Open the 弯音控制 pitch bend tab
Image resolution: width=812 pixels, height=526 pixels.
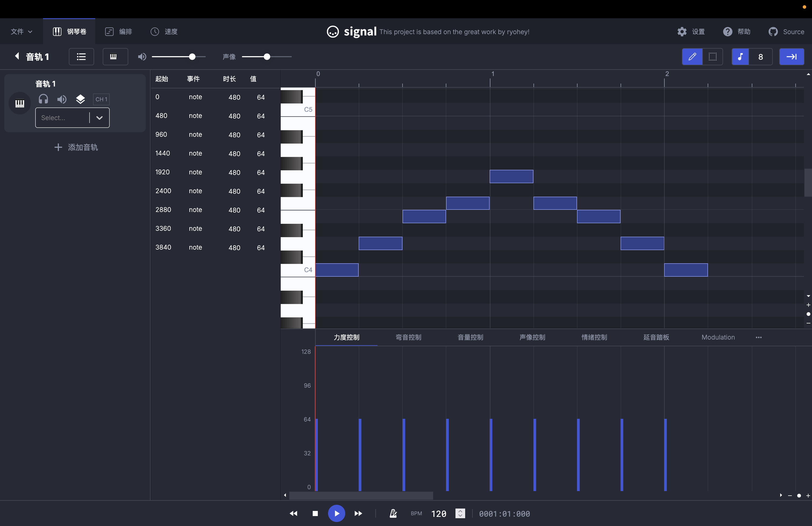(408, 337)
